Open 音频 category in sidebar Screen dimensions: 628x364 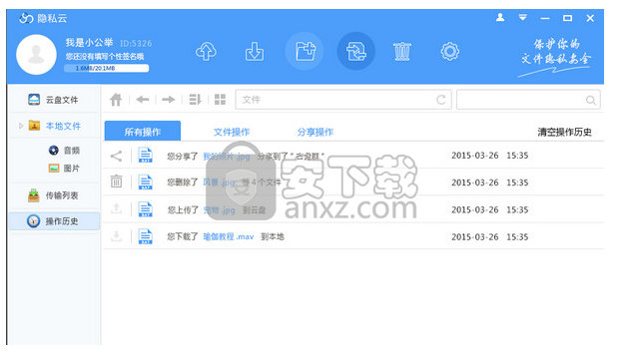pos(64,151)
